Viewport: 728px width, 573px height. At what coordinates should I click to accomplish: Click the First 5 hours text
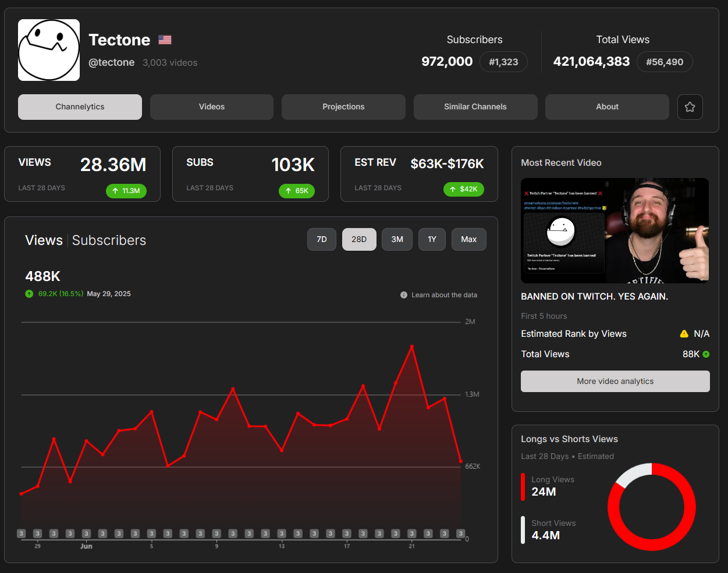point(544,316)
